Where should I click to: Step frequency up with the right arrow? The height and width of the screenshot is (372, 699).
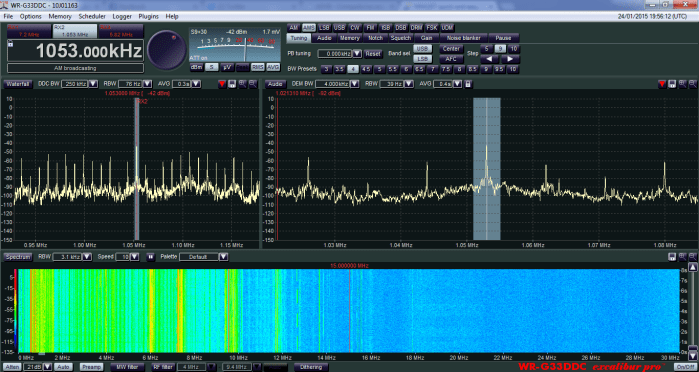(510, 58)
